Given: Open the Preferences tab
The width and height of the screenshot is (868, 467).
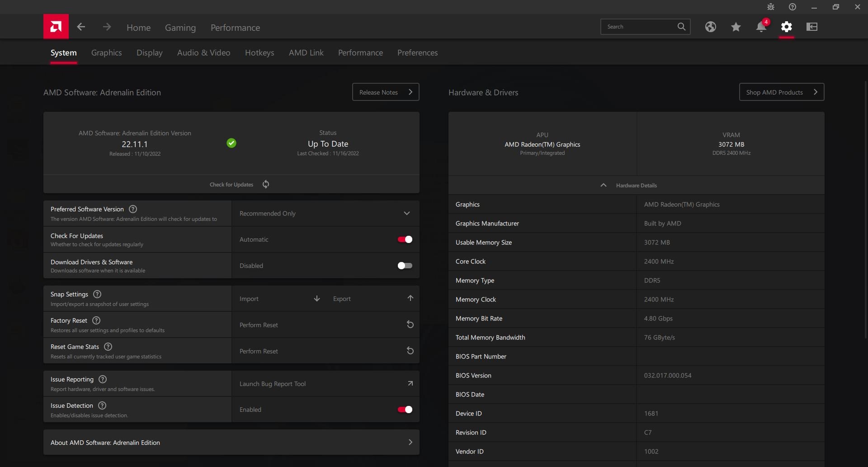Looking at the screenshot, I should (418, 52).
